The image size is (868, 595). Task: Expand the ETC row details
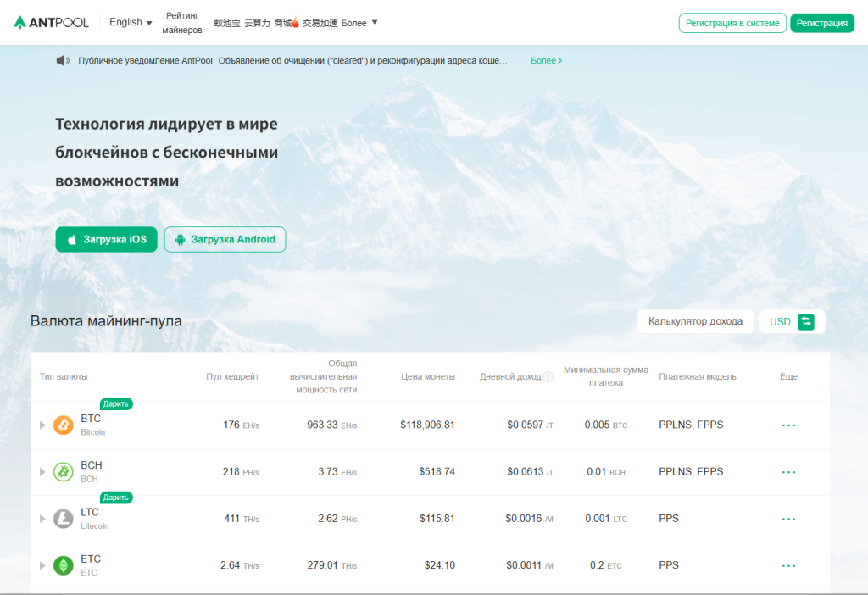click(42, 565)
